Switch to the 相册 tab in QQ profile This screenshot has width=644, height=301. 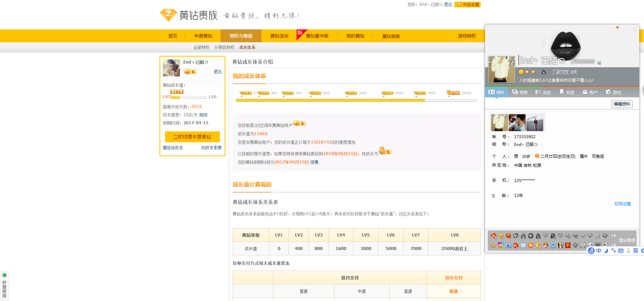coord(520,92)
